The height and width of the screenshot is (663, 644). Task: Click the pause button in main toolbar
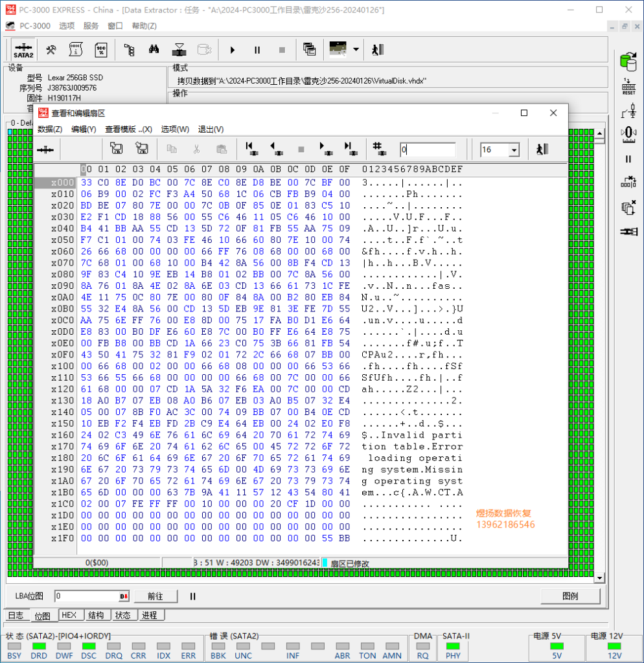257,50
